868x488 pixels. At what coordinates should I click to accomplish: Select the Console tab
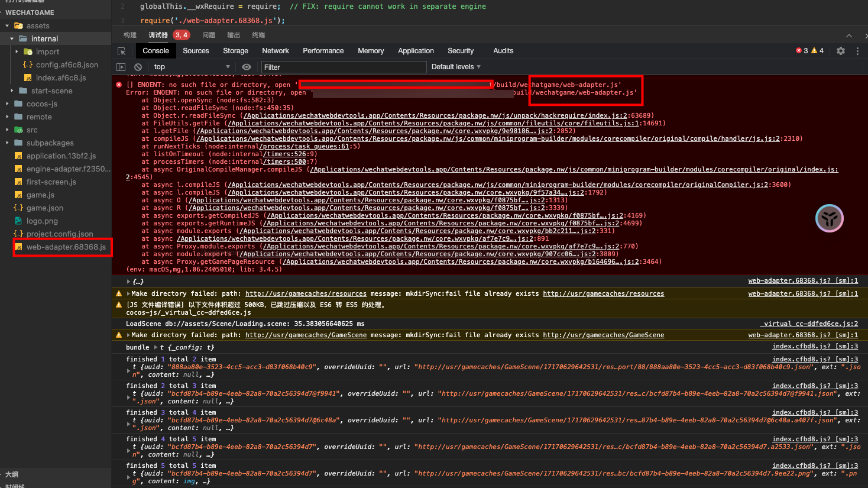click(x=156, y=51)
